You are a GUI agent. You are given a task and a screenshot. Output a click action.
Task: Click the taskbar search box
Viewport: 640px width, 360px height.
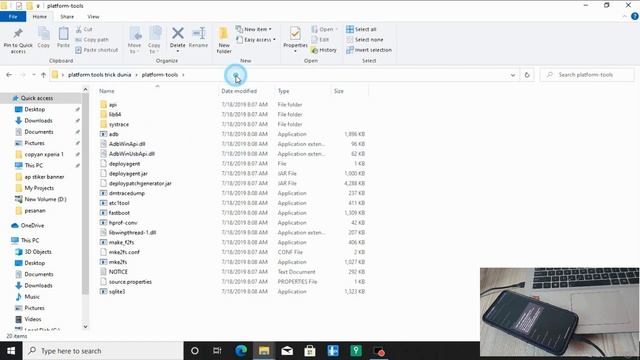pos(103,351)
